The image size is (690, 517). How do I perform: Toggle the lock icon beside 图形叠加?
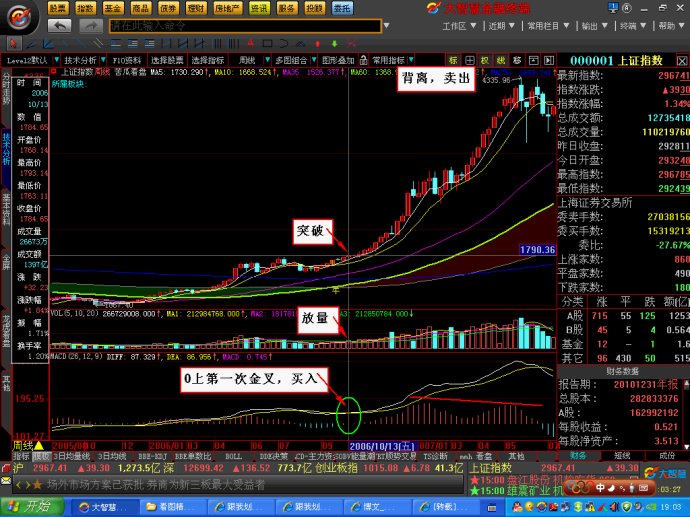coord(363,60)
